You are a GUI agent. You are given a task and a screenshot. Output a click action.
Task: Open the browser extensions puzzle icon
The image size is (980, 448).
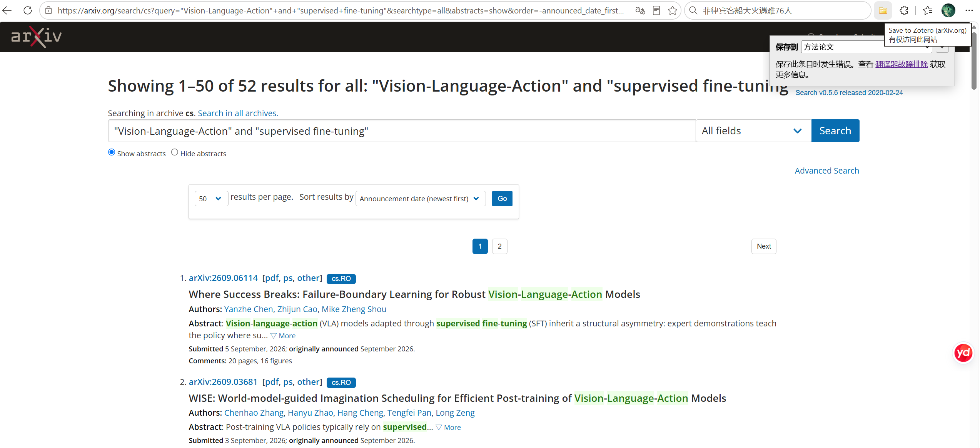[904, 10]
